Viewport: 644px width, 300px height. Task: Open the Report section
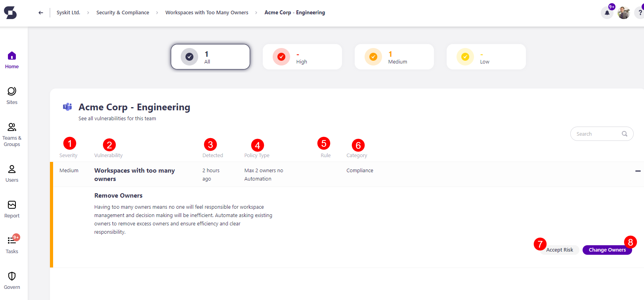pos(12,209)
